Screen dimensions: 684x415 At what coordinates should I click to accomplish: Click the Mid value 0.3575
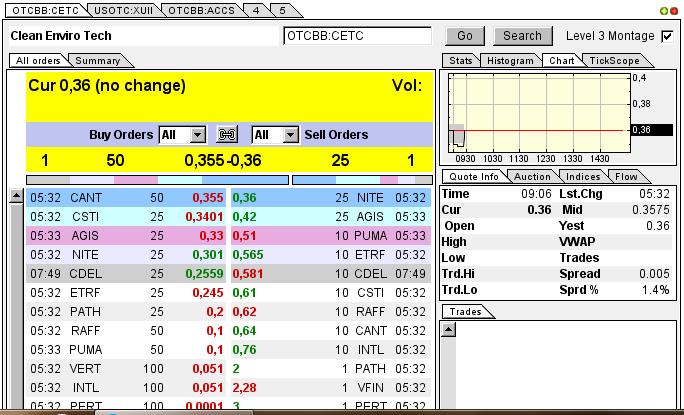651,210
